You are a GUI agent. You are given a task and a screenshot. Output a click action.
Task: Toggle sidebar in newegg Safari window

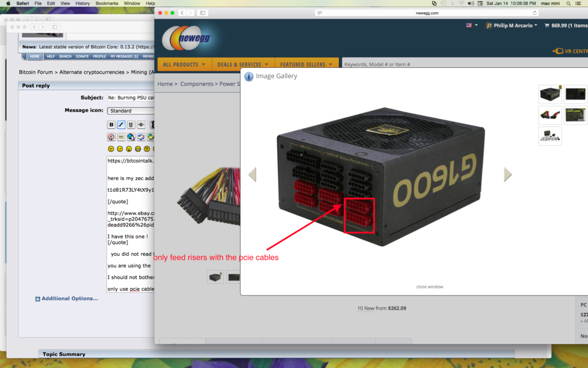(x=203, y=13)
